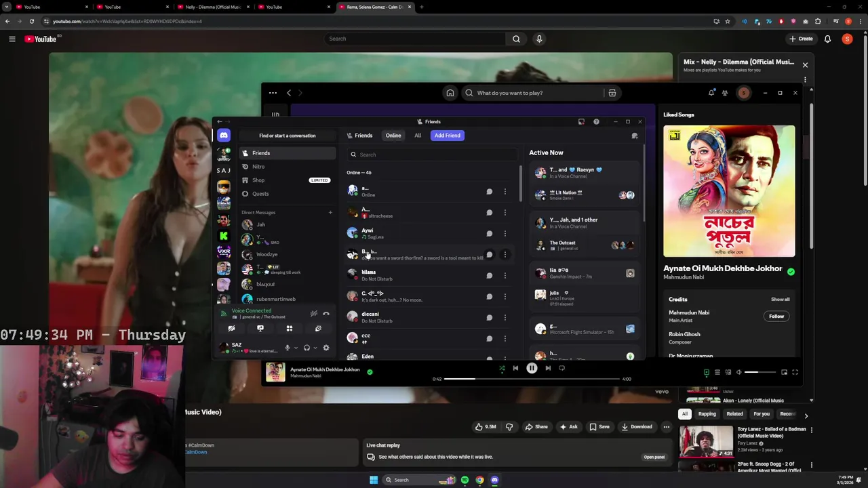Dislike the YouTube video
Viewport: 868px width, 488px height.
(509, 427)
